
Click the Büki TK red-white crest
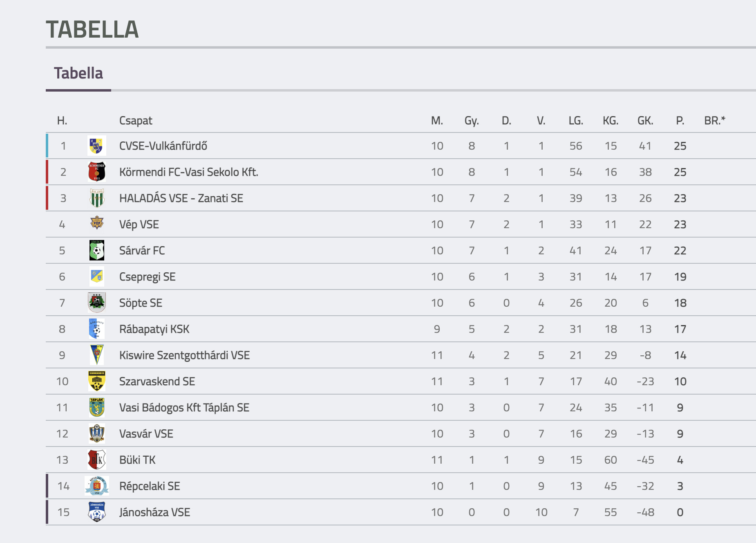pos(97,460)
